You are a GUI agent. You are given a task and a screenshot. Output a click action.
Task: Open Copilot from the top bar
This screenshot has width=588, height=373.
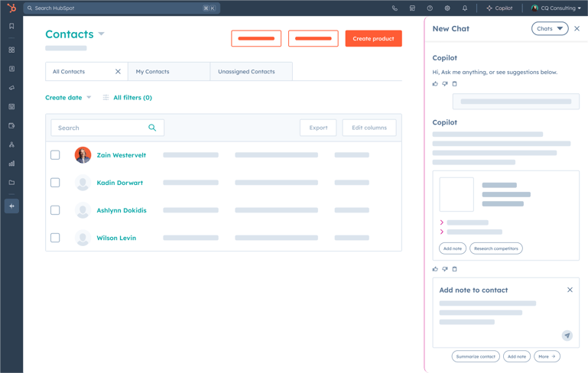[x=499, y=8]
